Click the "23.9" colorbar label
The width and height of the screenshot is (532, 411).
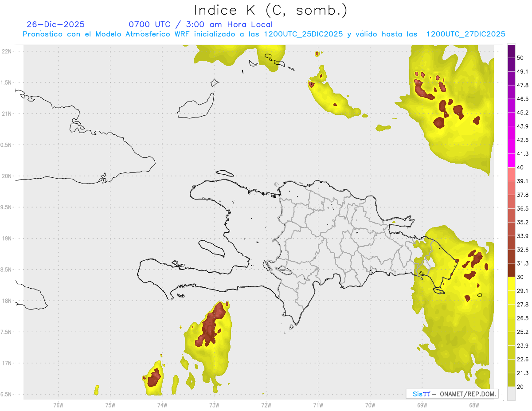tap(523, 345)
